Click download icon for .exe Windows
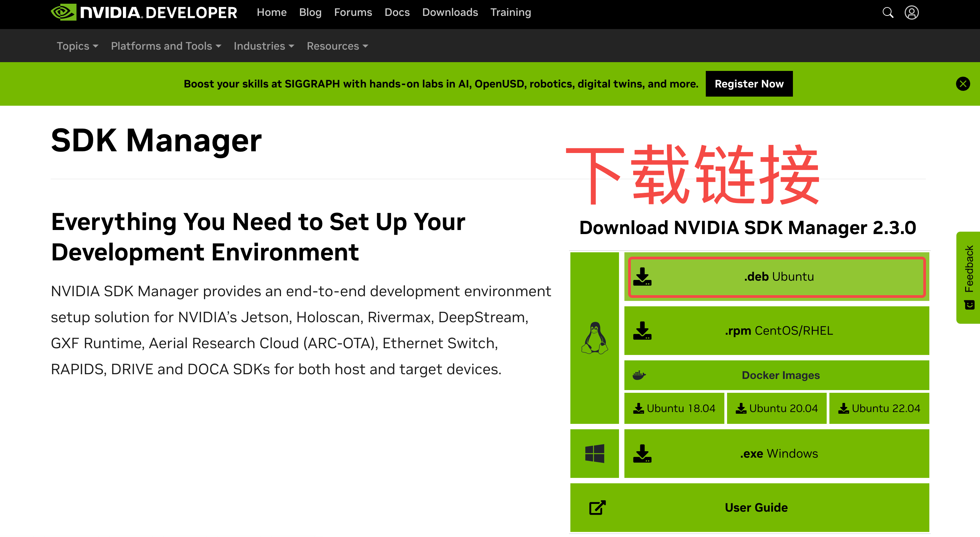Viewport: 980px width, 537px height. (x=642, y=454)
